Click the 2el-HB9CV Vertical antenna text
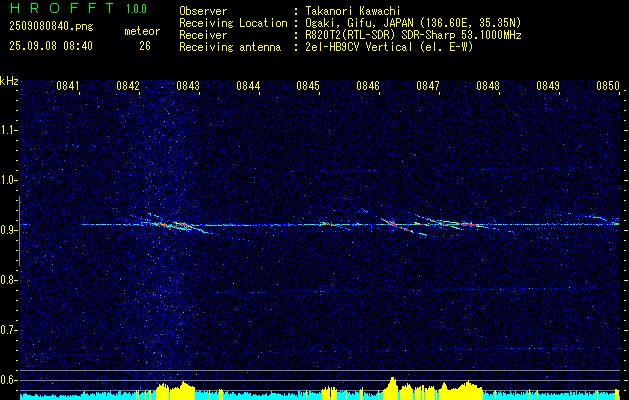Viewport: 629px width, 400px height. point(389,47)
